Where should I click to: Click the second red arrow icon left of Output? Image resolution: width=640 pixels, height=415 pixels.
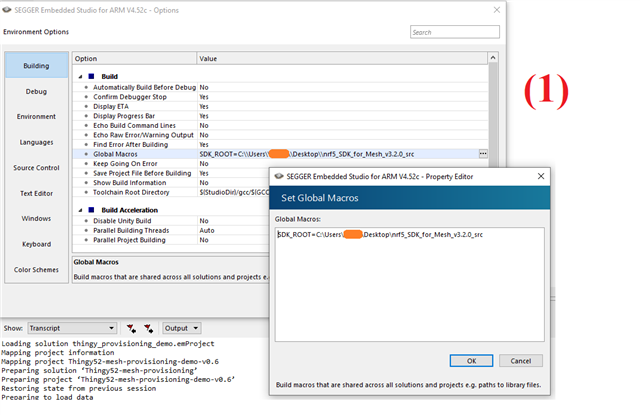tap(149, 328)
